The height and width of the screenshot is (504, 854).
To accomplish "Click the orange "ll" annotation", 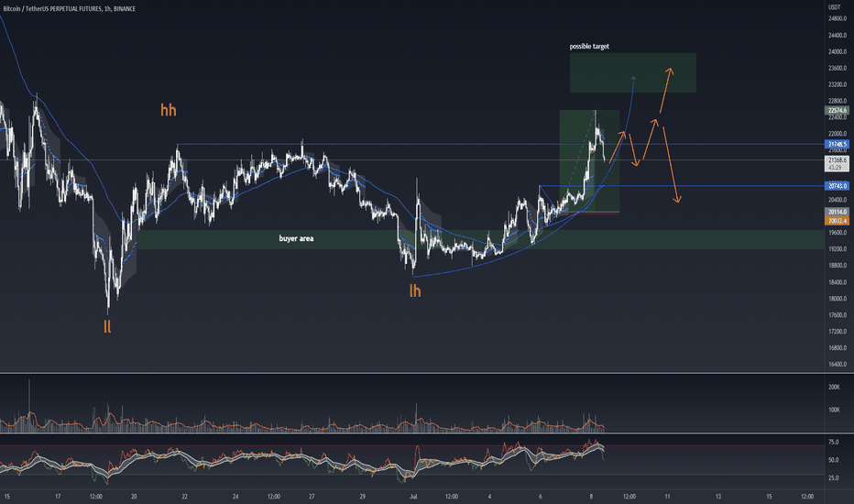I will coord(107,326).
